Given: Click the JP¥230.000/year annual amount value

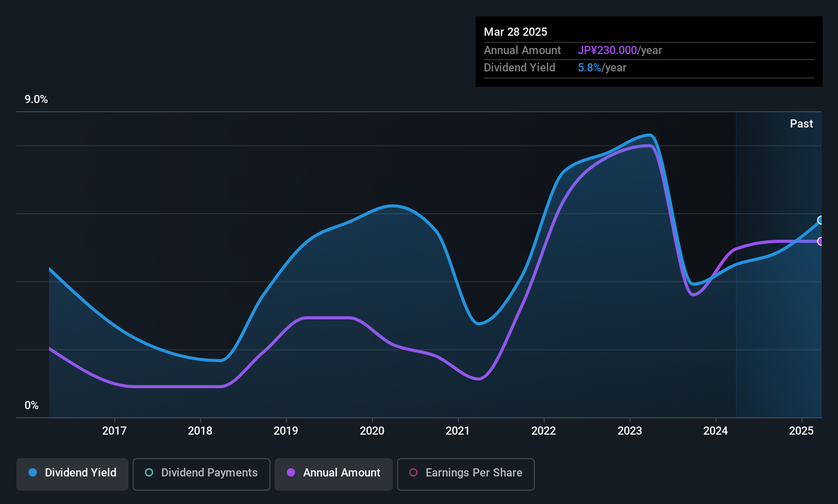Looking at the screenshot, I should tap(620, 51).
